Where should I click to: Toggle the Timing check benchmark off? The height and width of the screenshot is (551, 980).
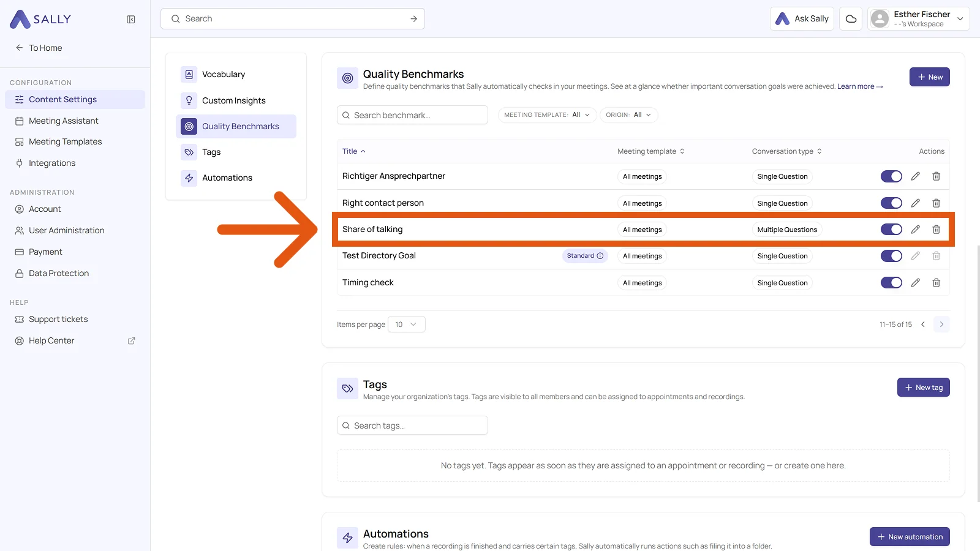(x=891, y=283)
